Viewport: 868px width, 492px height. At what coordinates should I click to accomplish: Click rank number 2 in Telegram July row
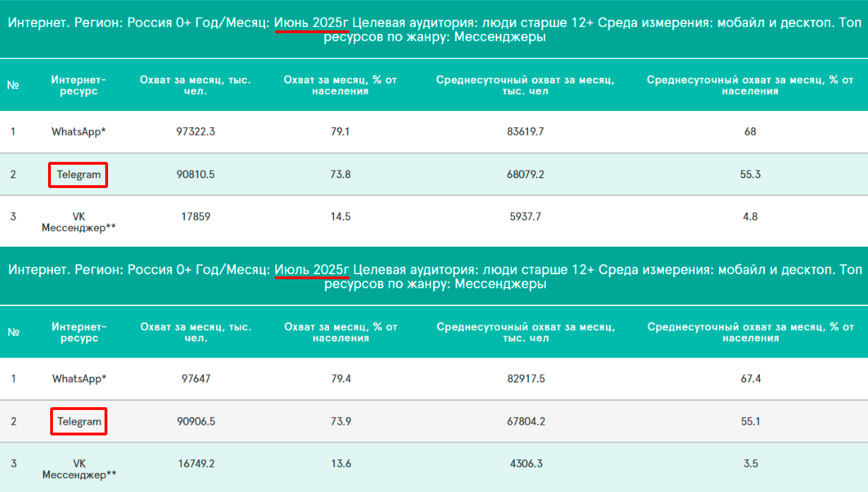[x=13, y=421]
